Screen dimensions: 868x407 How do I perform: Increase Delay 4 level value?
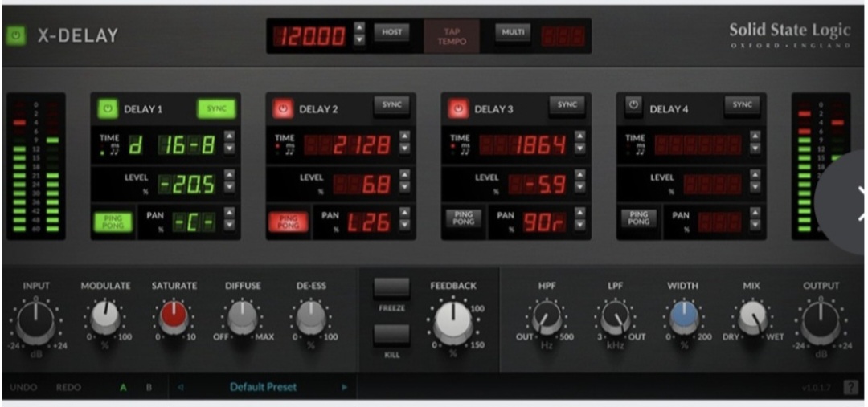tap(755, 175)
